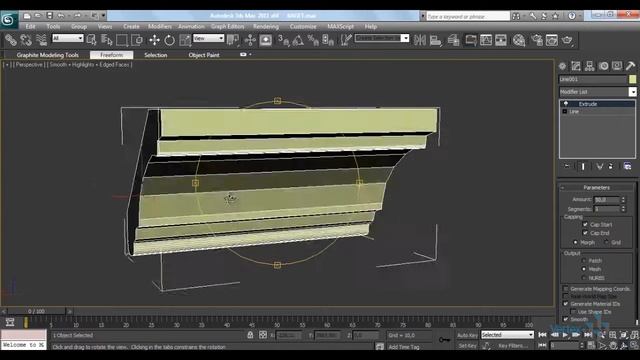
Task: Select the Morph capping radio button
Action: (x=576, y=242)
